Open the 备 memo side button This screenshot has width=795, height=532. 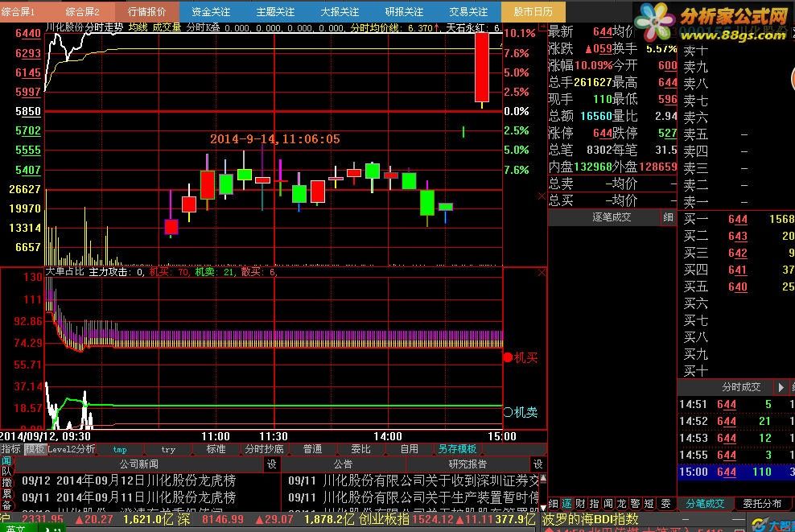coord(6,505)
